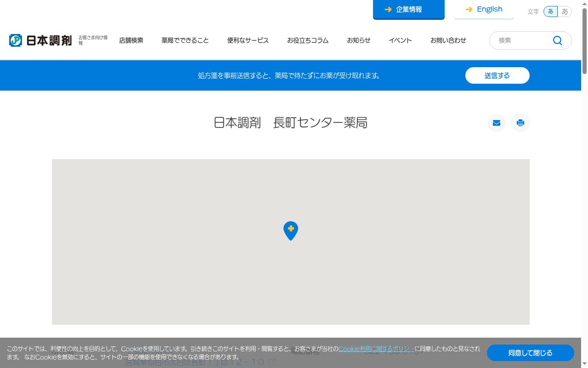The image size is (588, 368).
Task: Select the standard font size あ
Action: [550, 11]
